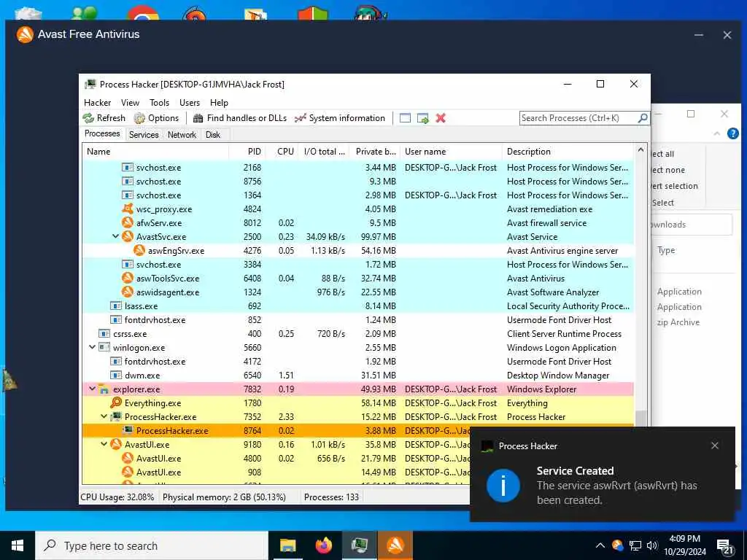Sort by the Private bytes column header
The height and width of the screenshot is (560, 747).
pyautogui.click(x=374, y=152)
